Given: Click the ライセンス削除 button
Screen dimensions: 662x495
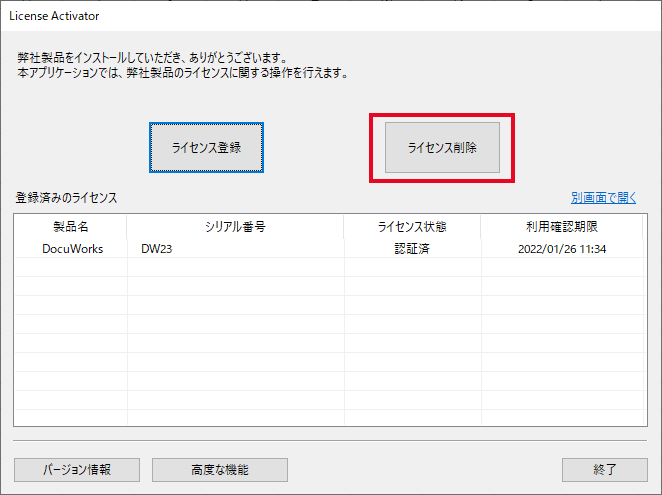Looking at the screenshot, I should (x=442, y=147).
